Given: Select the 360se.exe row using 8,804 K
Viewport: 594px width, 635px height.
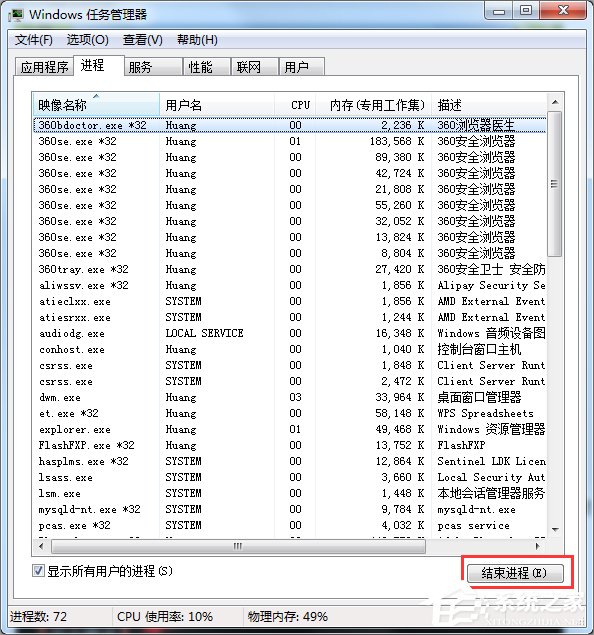Looking at the screenshot, I should (x=290, y=253).
